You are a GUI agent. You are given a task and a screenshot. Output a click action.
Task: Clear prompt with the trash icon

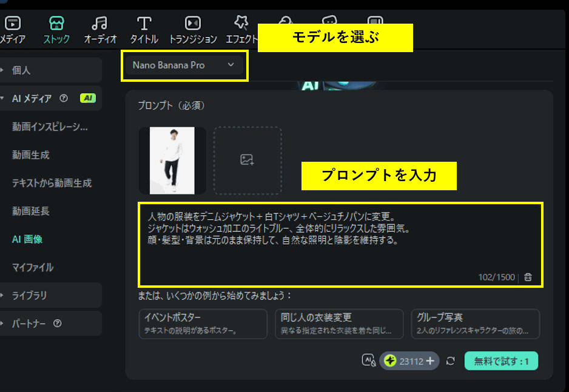(528, 277)
